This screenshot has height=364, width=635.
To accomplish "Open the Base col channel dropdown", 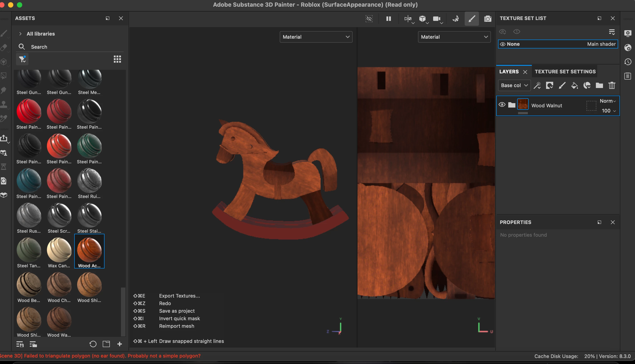I will click(x=514, y=86).
